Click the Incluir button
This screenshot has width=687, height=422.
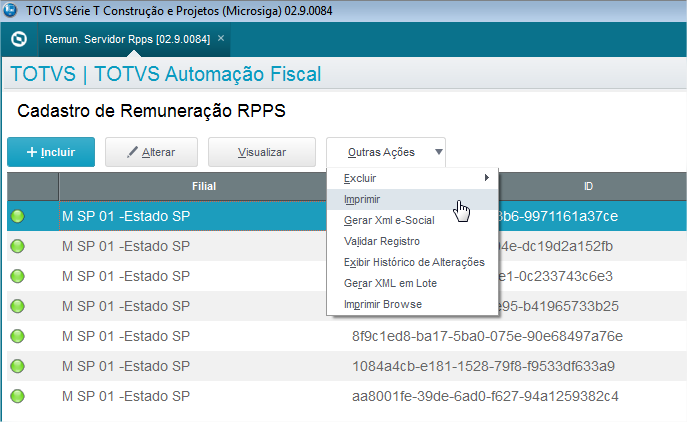point(51,152)
